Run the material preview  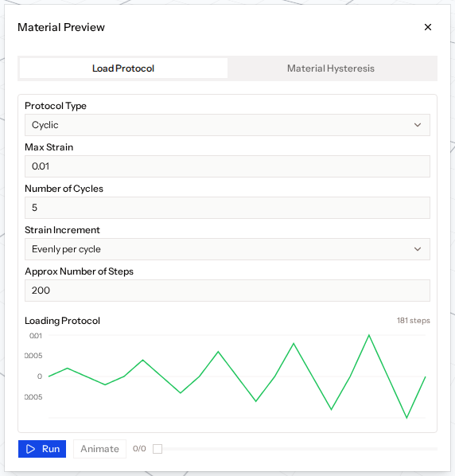[42, 449]
